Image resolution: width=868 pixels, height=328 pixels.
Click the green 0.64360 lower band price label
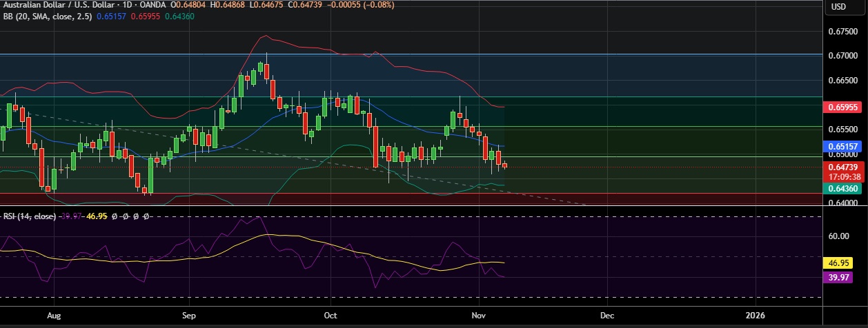pos(841,188)
